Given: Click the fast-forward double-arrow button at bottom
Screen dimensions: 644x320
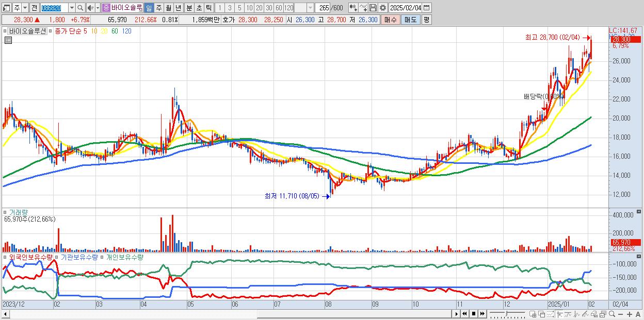Looking at the screenshot, I should tap(482, 314).
